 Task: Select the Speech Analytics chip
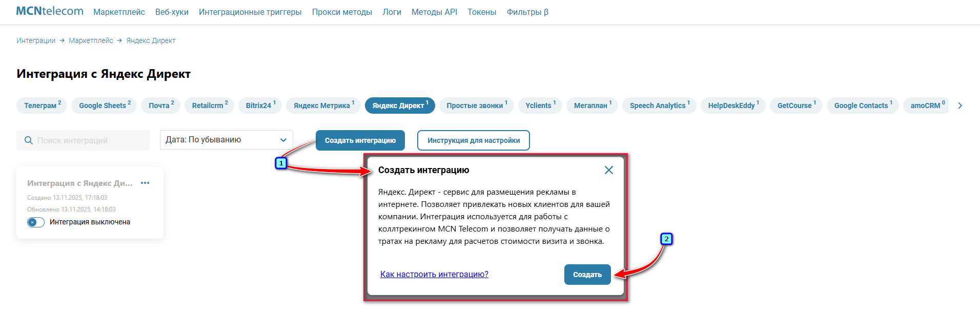coord(659,106)
